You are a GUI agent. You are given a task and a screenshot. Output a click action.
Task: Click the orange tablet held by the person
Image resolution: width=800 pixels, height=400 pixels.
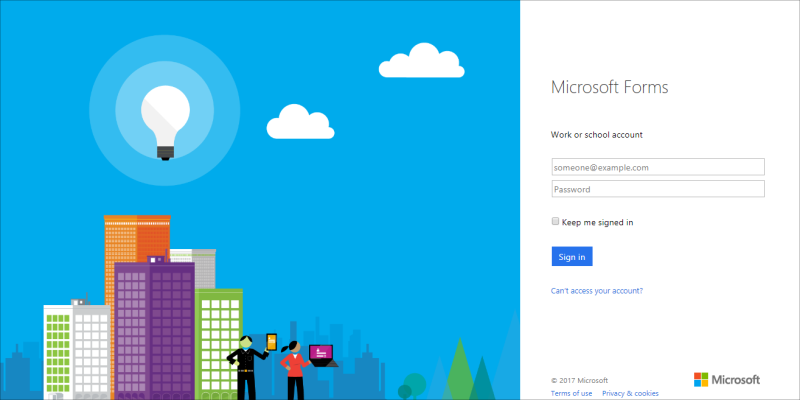(x=270, y=343)
